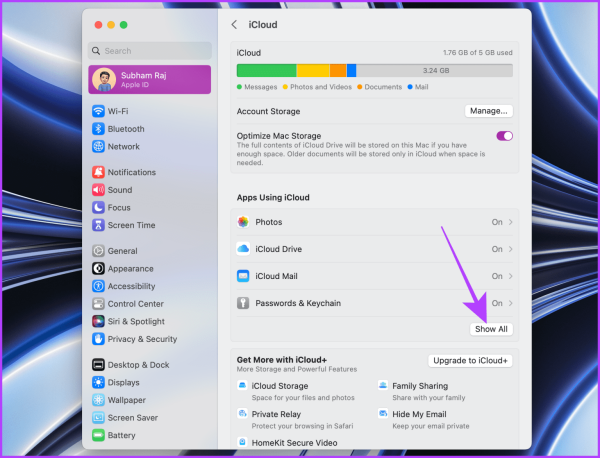Viewport: 600px width, 458px height.
Task: Click the Sound speaker icon
Action: [98, 190]
